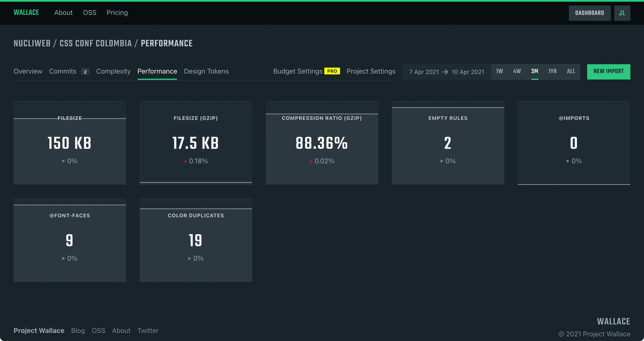Click the arrow between the date range

point(445,72)
